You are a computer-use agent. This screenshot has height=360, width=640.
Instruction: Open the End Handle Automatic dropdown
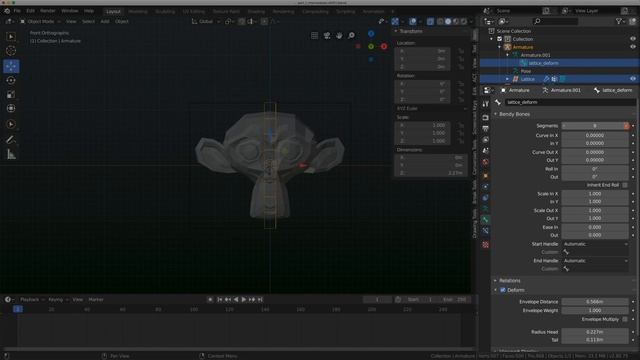[x=595, y=260]
